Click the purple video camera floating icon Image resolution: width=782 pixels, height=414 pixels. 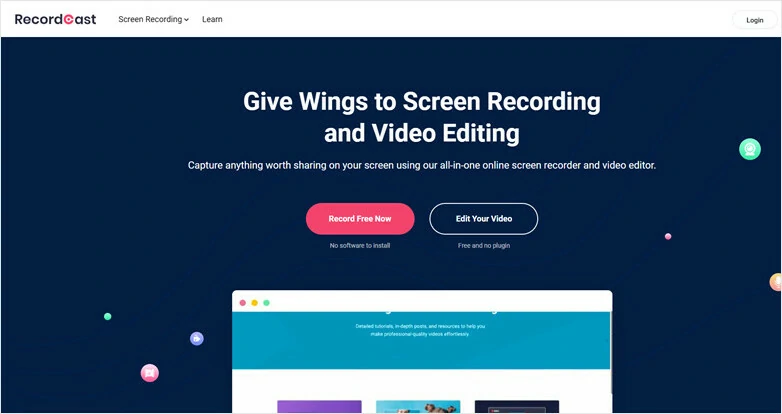[197, 339]
